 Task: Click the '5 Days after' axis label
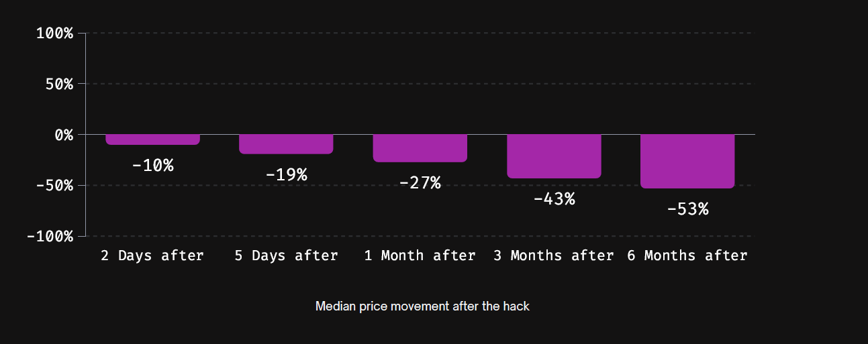286,255
